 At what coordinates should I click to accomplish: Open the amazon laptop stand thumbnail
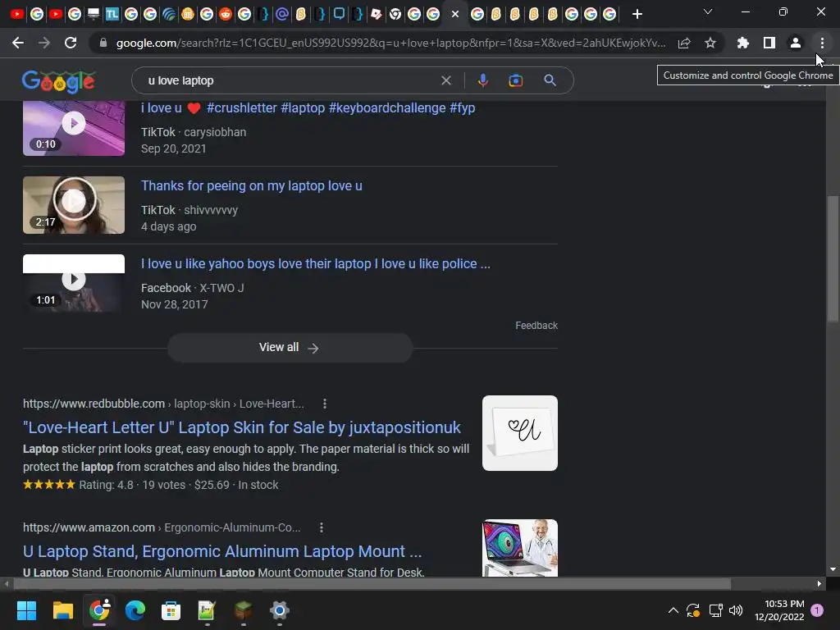(x=519, y=548)
